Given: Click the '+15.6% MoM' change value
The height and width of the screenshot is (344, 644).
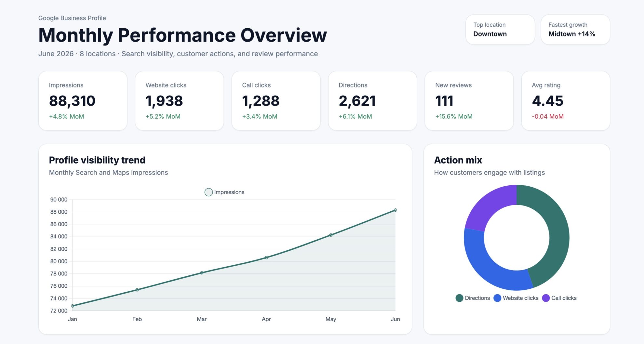Looking at the screenshot, I should click(x=454, y=116).
